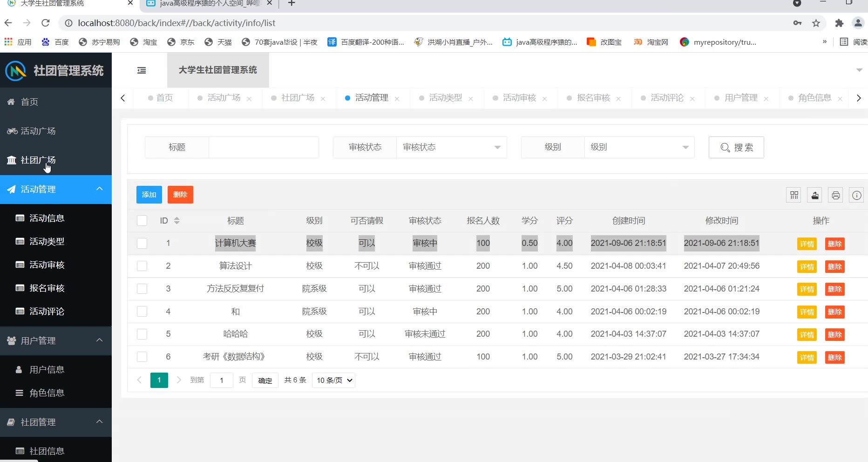Open the 百度翻译 bookmark
This screenshot has height=462, width=868.
coord(366,42)
